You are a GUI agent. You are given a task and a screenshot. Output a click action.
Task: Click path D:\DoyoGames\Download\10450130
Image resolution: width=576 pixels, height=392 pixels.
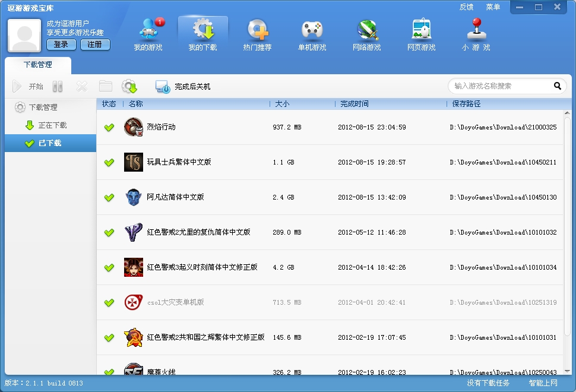coord(503,197)
